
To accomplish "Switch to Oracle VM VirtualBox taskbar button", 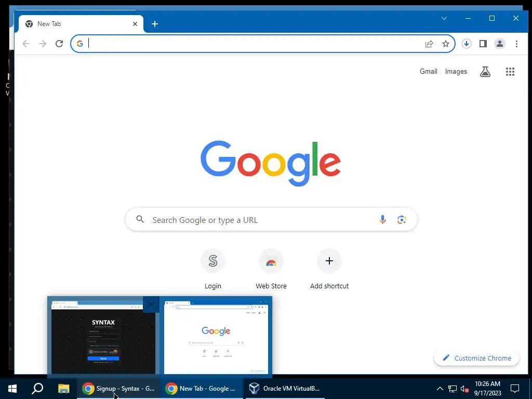I will [285, 389].
